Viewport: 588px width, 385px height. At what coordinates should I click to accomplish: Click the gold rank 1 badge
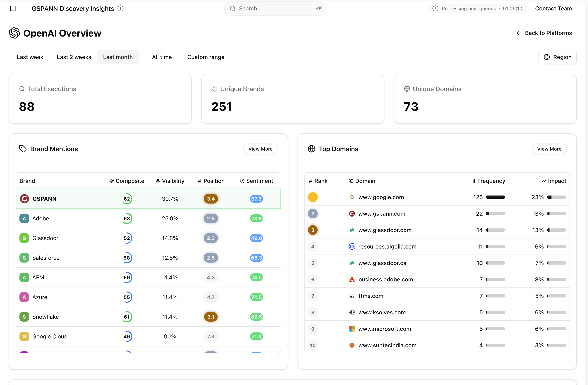pos(312,197)
